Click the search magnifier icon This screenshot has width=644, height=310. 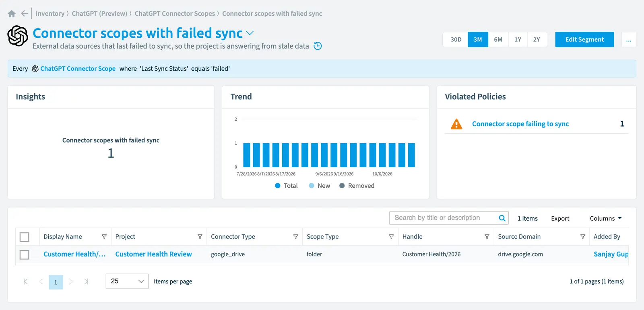[502, 218]
